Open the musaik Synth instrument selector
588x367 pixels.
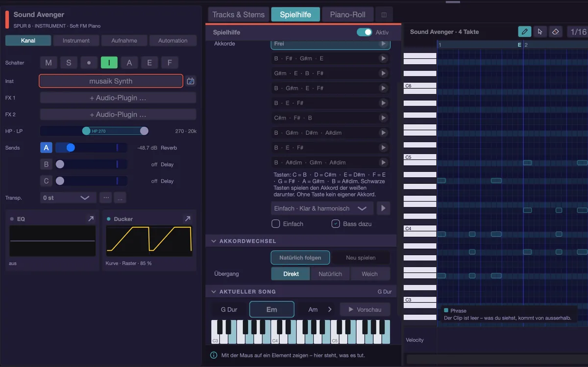111,81
